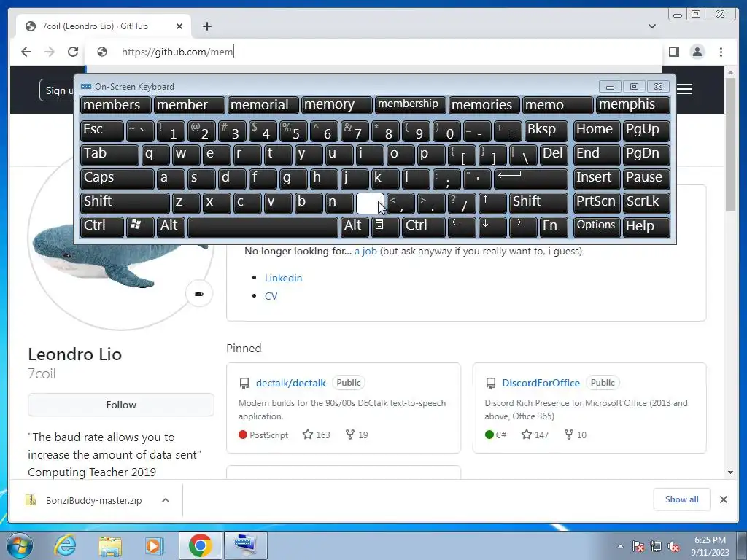Click the Esc key on keyboard
Viewport: 747px width, 560px height.
[x=102, y=131]
